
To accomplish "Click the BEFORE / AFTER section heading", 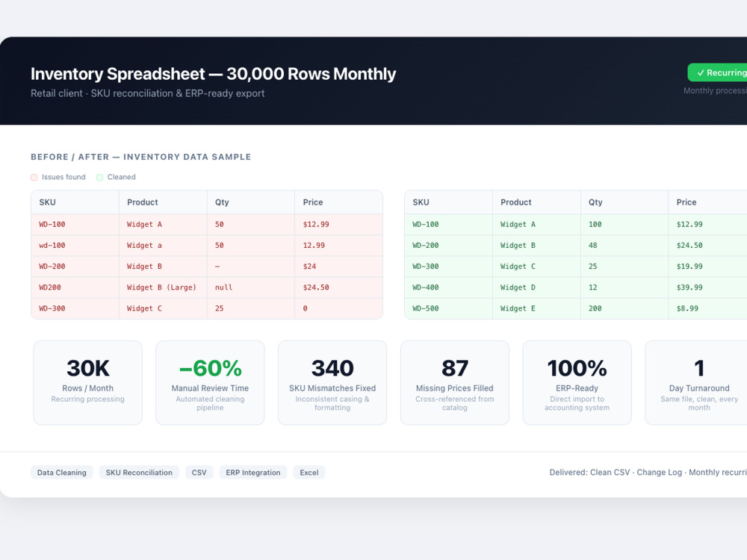I will (x=141, y=157).
